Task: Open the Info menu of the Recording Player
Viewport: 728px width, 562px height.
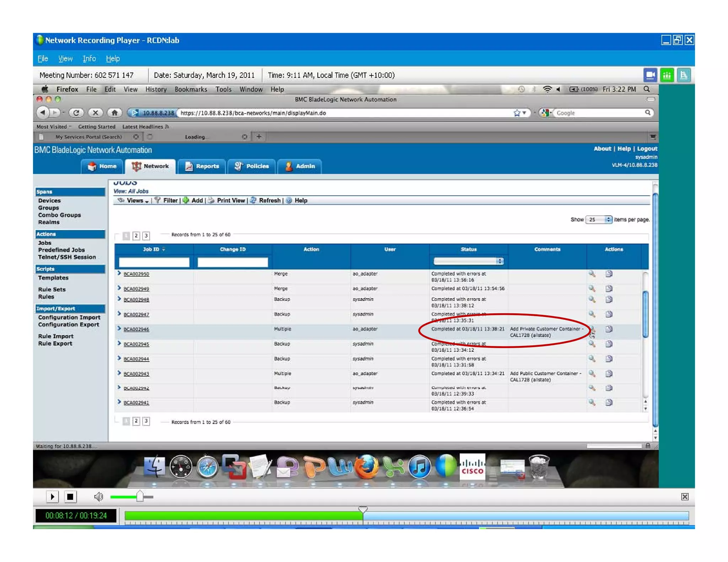Action: click(x=89, y=59)
